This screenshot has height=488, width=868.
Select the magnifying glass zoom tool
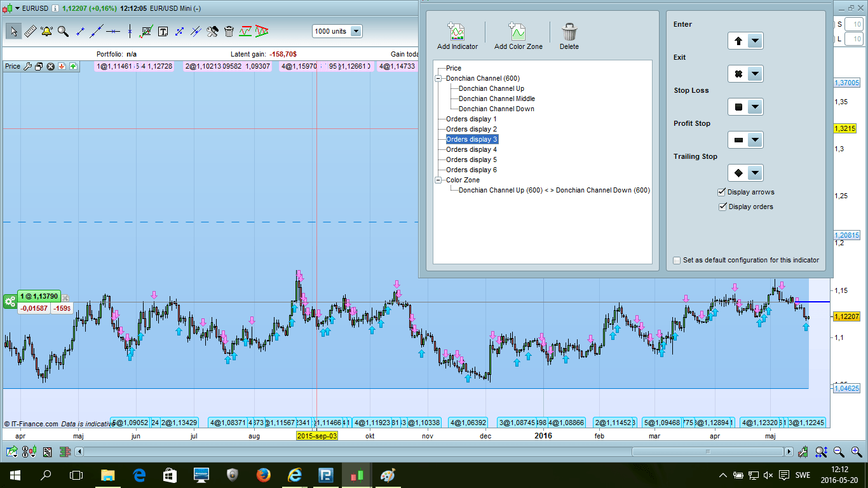pos(63,31)
